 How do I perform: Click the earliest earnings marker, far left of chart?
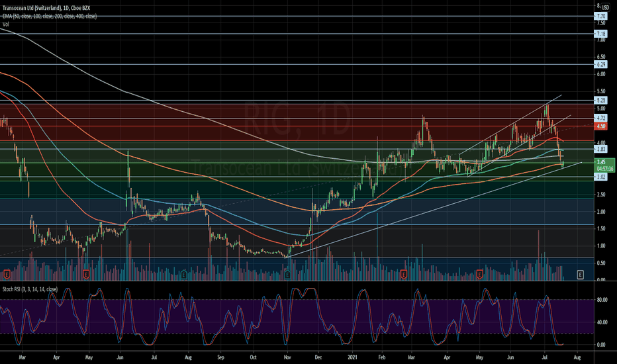tap(7, 274)
